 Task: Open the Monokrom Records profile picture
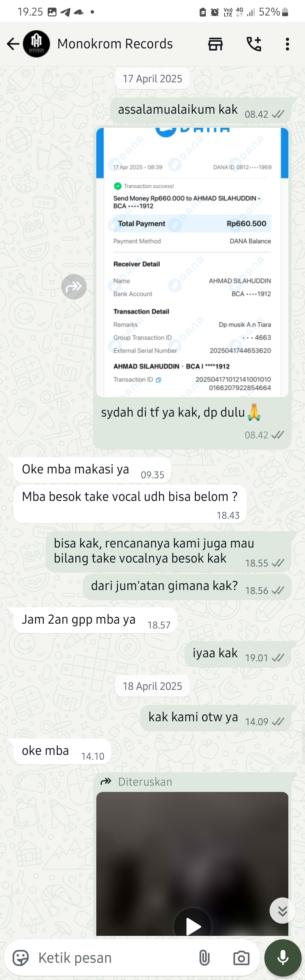[x=36, y=44]
